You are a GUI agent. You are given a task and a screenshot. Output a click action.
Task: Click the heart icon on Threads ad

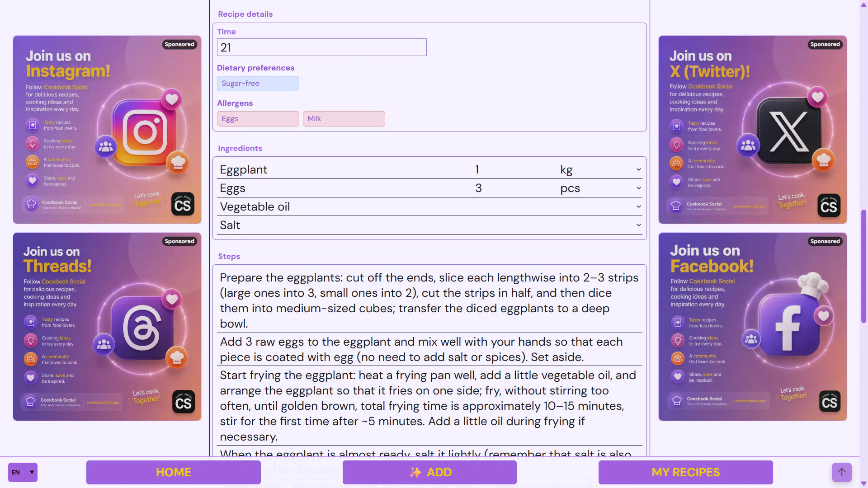[x=172, y=299]
